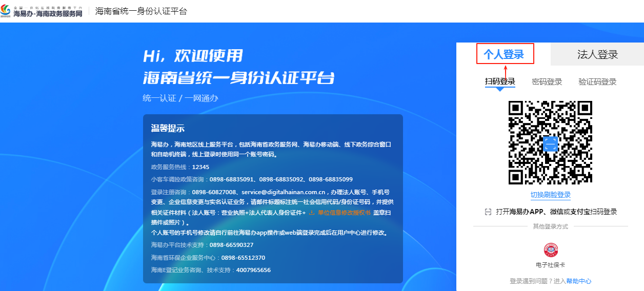Switch to 个人登录 tab
644x291 pixels.
[x=504, y=54]
